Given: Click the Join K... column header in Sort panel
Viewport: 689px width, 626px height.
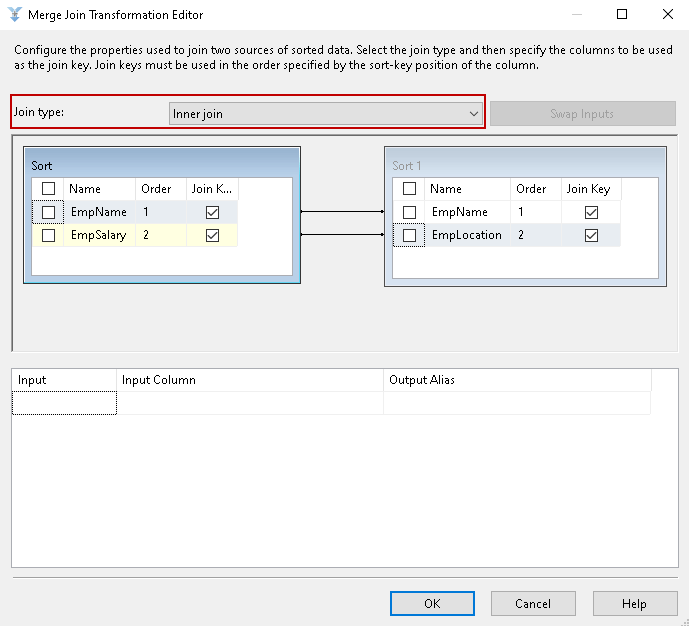Looking at the screenshot, I should tap(212, 189).
